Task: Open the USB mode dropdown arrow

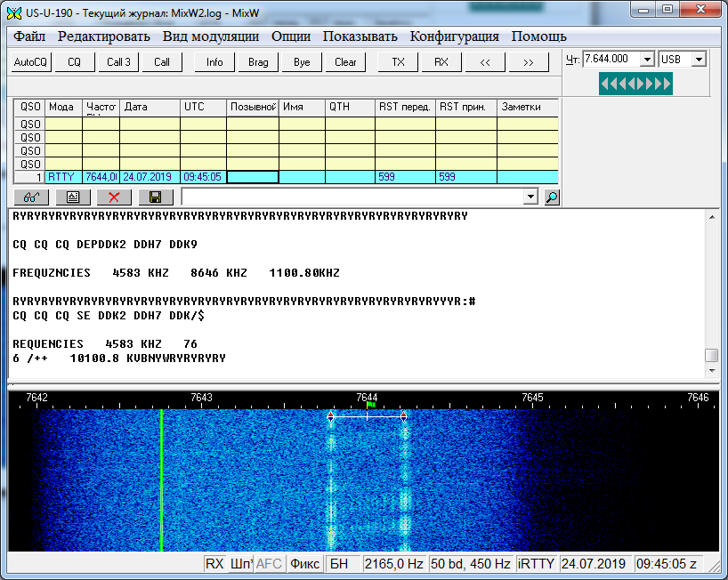Action: coord(699,60)
